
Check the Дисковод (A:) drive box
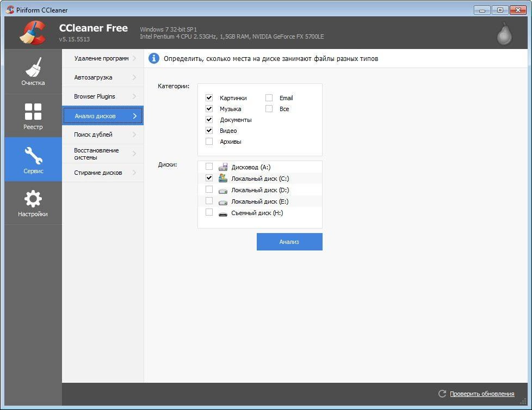pos(209,167)
